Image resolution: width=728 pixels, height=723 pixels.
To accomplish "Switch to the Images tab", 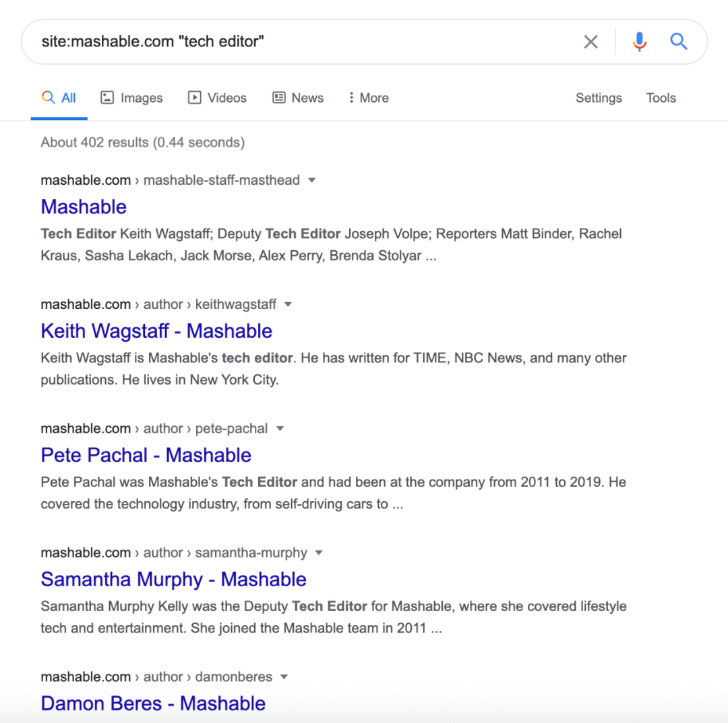I will pos(132,98).
